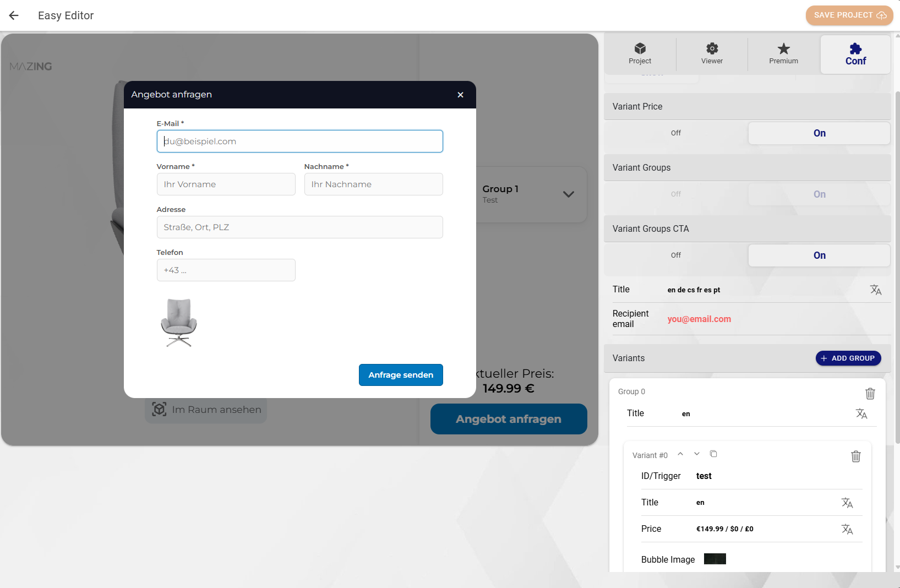
Task: Turn Variant Price off
Action: 675,133
